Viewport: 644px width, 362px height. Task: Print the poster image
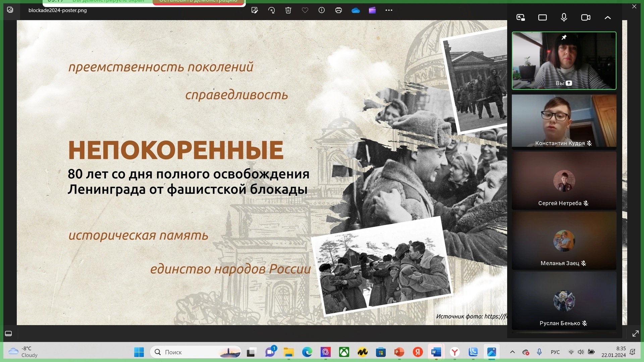pyautogui.click(x=338, y=10)
